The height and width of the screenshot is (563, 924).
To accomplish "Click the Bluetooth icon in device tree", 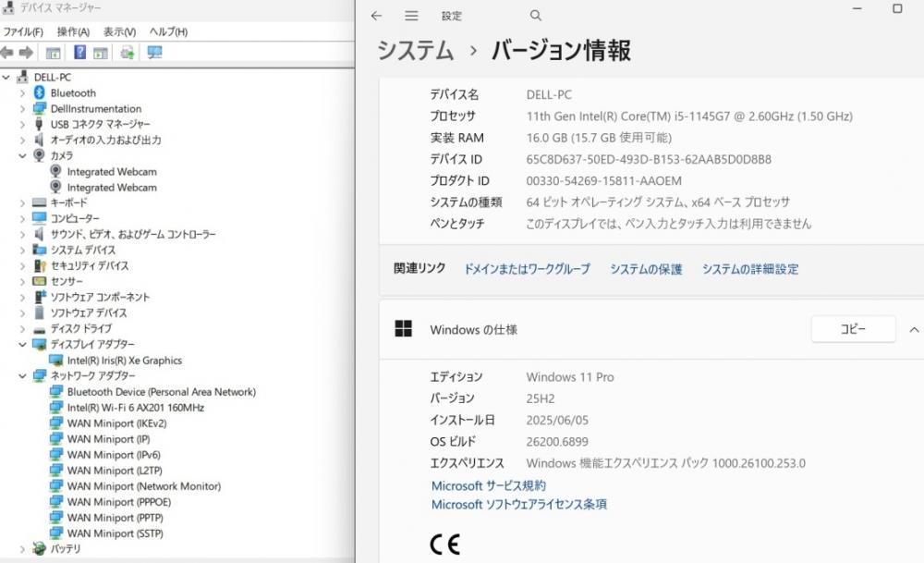I will coord(40,92).
